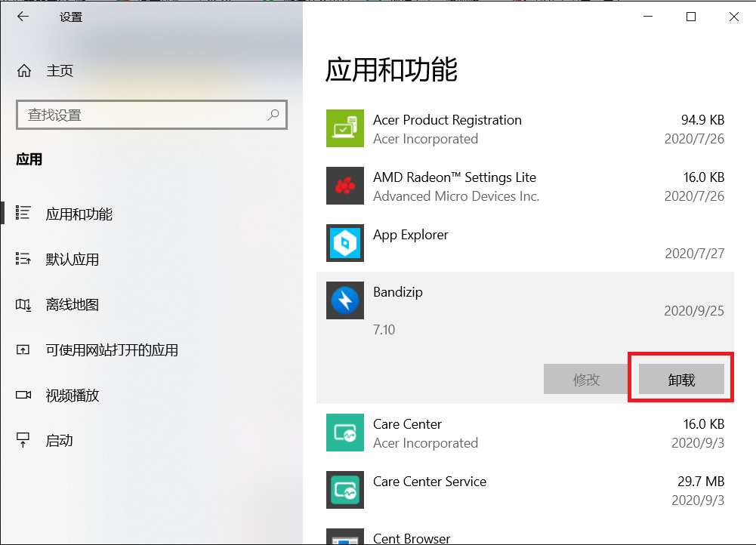This screenshot has height=545, width=756.
Task: Select Care Center Service entry
Action: tap(525, 490)
